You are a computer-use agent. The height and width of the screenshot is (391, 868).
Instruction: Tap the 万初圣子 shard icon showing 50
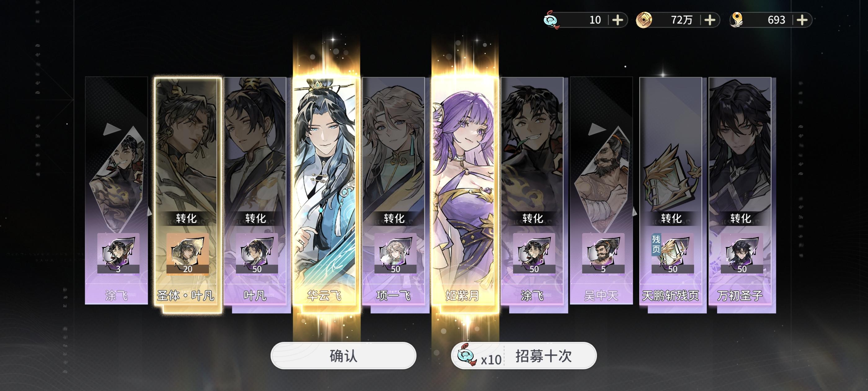click(x=742, y=253)
